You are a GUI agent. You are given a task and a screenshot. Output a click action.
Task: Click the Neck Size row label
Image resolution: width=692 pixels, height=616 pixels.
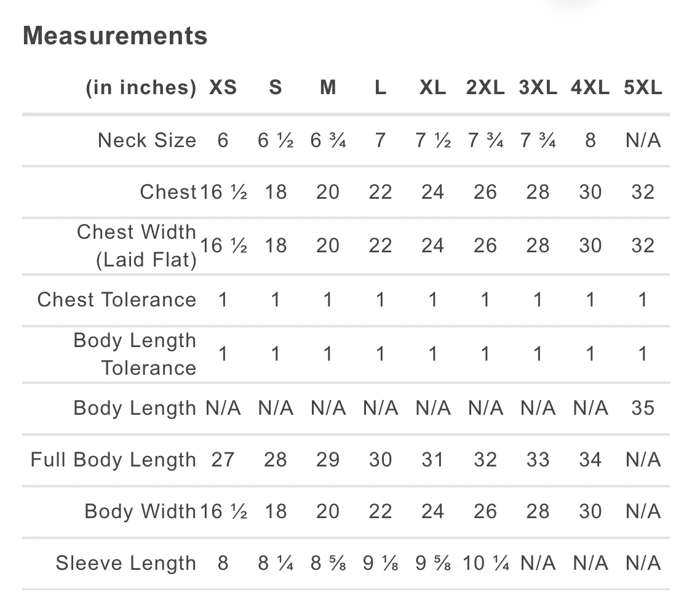pos(147,140)
